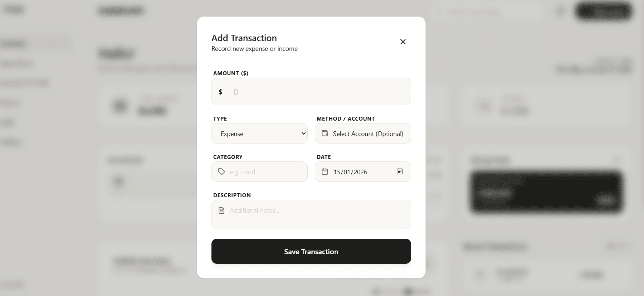644x296 pixels.
Task: Click the CATEGORY field label
Action: (x=228, y=157)
